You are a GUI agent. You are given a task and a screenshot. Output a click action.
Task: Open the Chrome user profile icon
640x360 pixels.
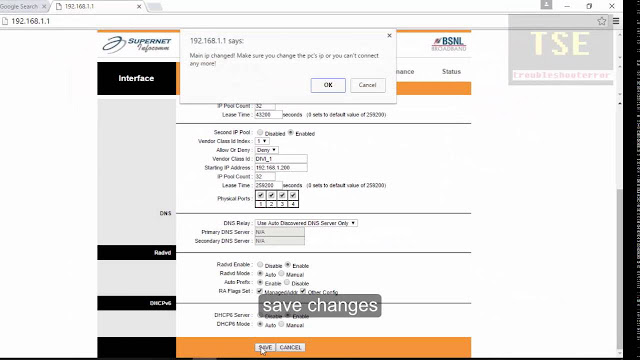click(546, 4)
